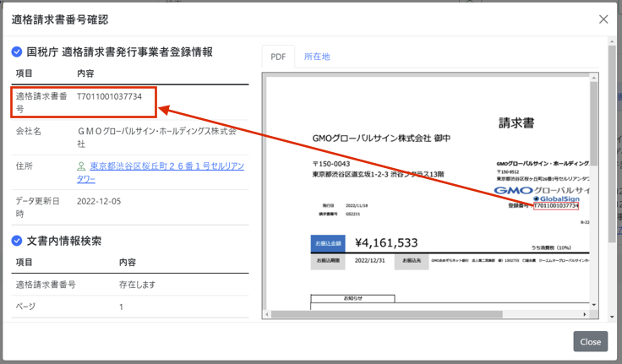Screen dimensions: 622x364
Task: Close the dialog with the X icon
Action: pos(603,19)
